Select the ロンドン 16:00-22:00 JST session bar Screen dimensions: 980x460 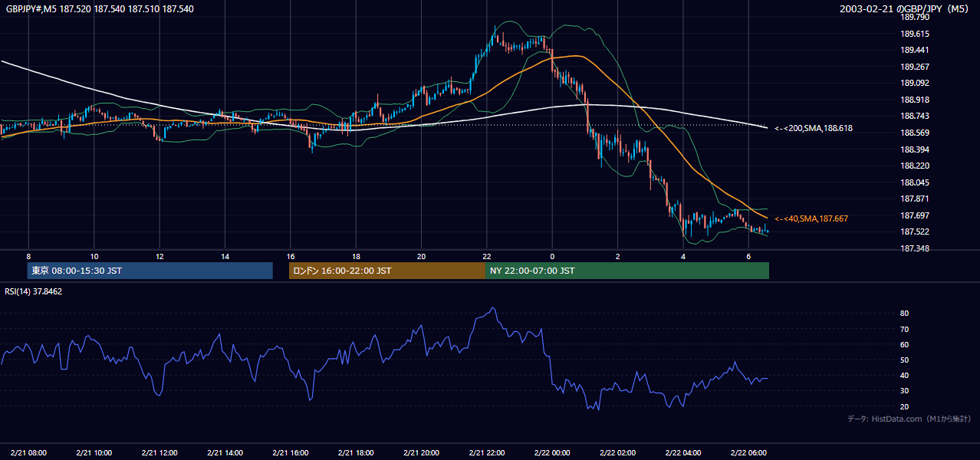387,271
